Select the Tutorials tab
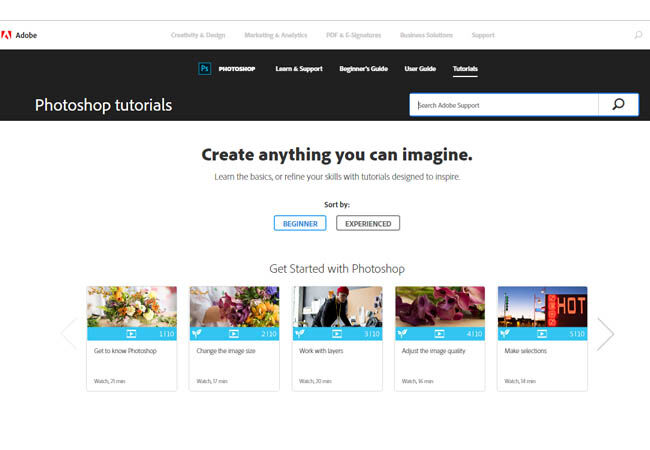The height and width of the screenshot is (450, 650). (x=465, y=69)
